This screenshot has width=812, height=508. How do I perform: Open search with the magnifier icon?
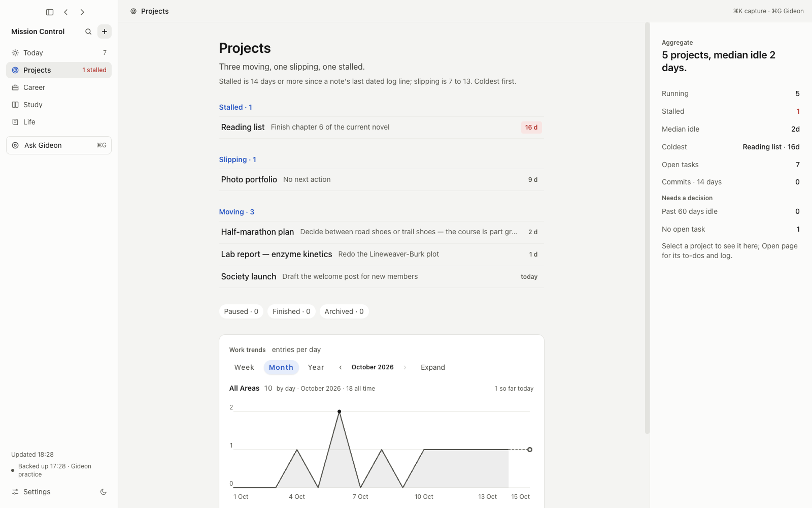point(88,31)
